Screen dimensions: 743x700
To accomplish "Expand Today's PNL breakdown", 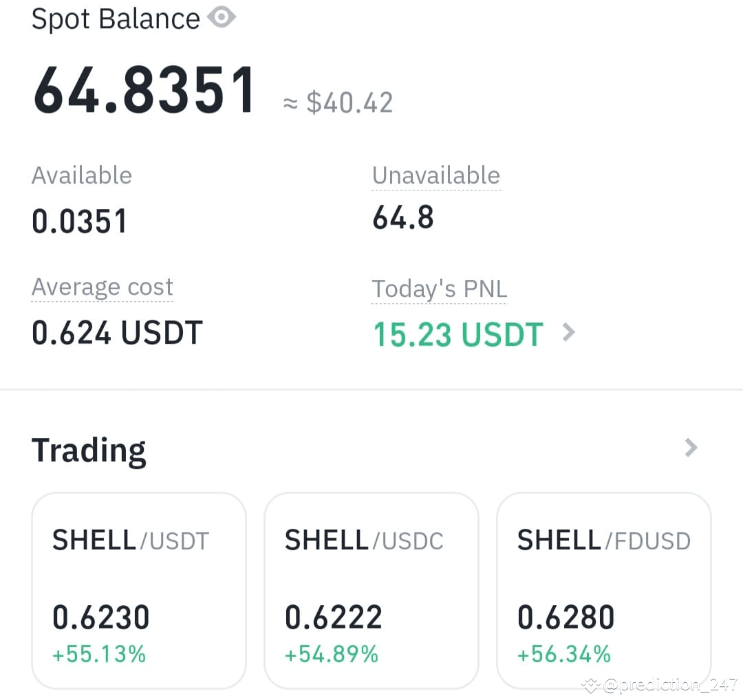I will click(439, 289).
